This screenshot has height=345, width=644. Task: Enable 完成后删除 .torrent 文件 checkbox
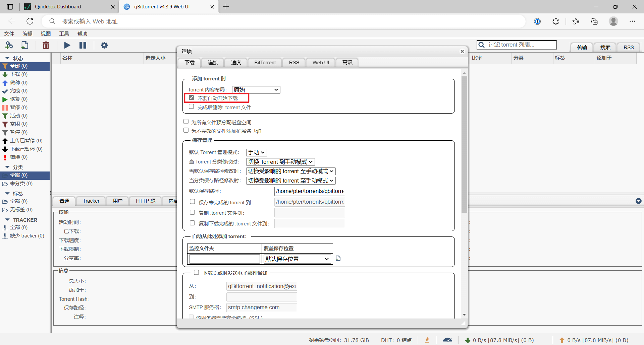(192, 107)
